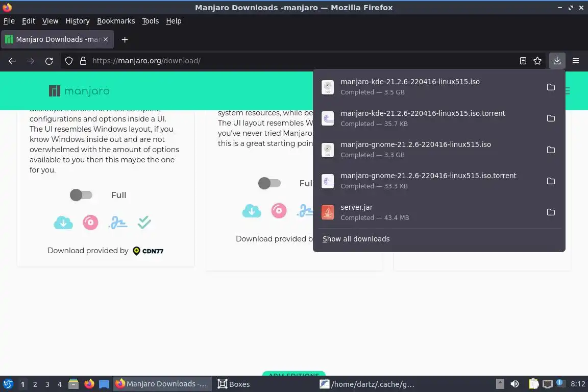Open the Tools menu

[151, 21]
